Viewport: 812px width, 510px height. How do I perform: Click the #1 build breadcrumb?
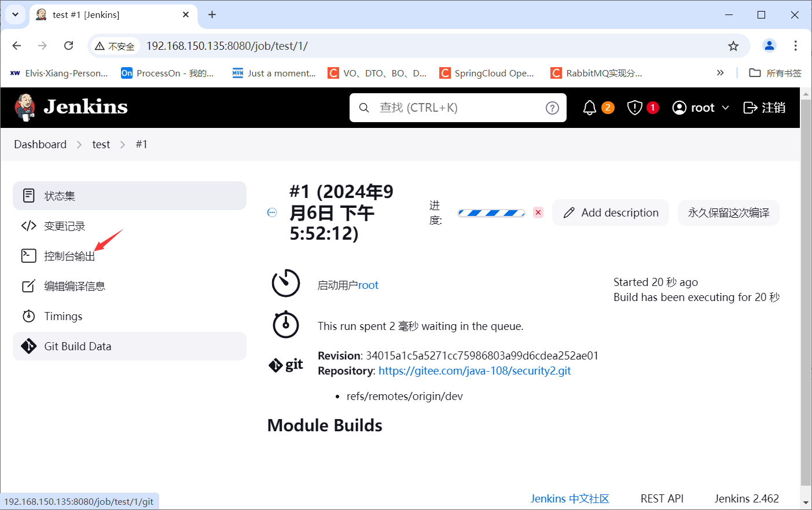[142, 145]
